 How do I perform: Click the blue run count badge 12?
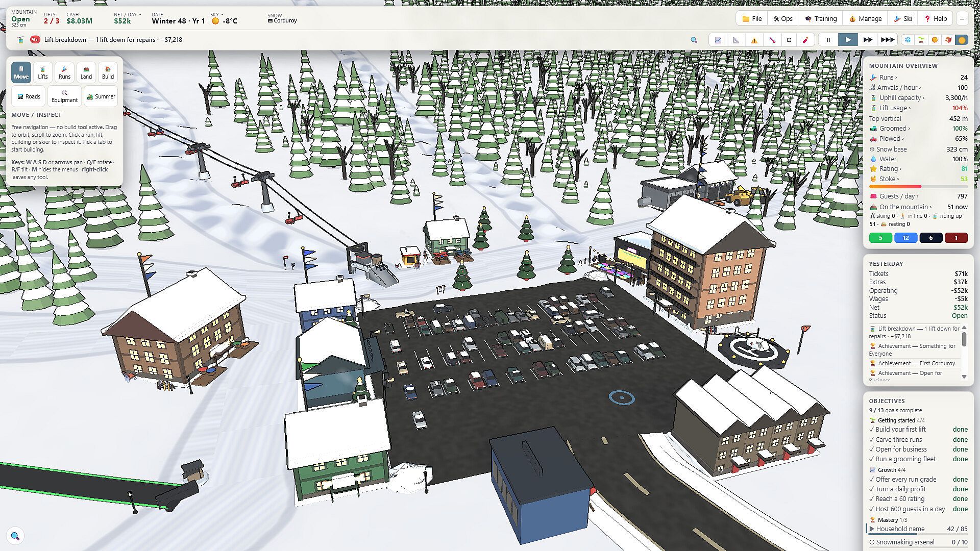[905, 238]
